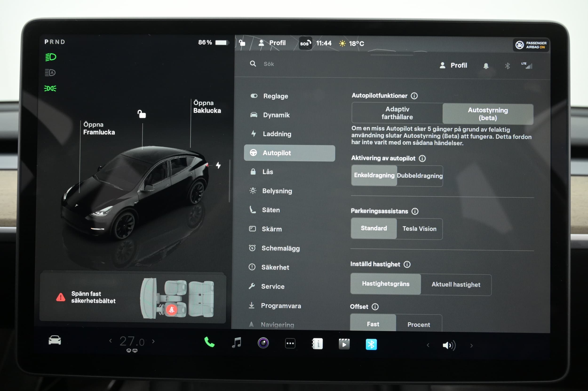Tap the auto high beam indicator
Viewport: 588px width, 391px height.
click(50, 73)
